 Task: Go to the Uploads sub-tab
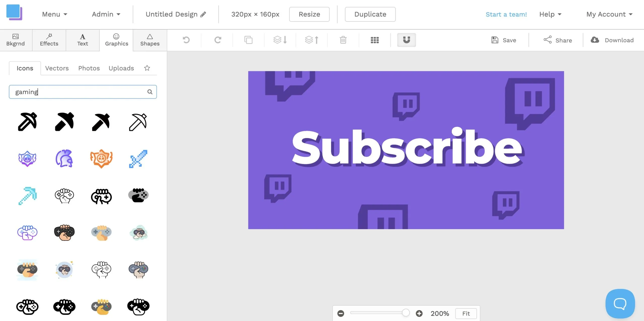pyautogui.click(x=121, y=68)
